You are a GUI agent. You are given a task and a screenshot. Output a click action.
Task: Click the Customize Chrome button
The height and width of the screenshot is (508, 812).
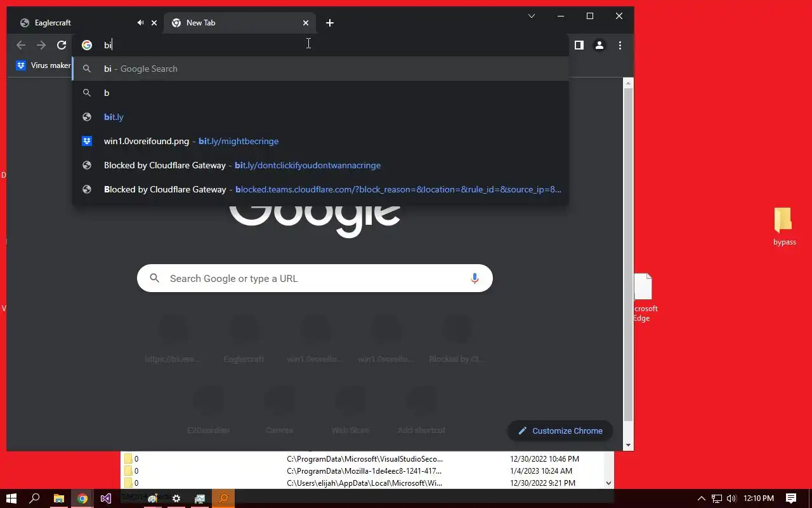560,431
